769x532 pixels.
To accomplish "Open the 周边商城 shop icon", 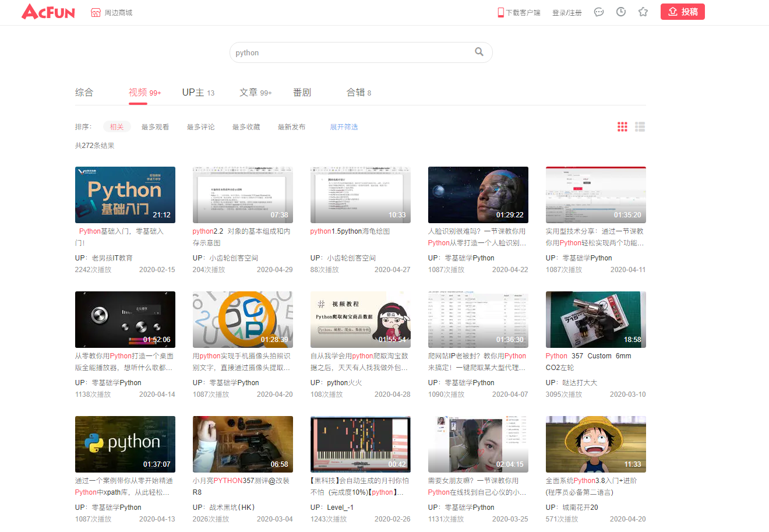I will [x=96, y=12].
